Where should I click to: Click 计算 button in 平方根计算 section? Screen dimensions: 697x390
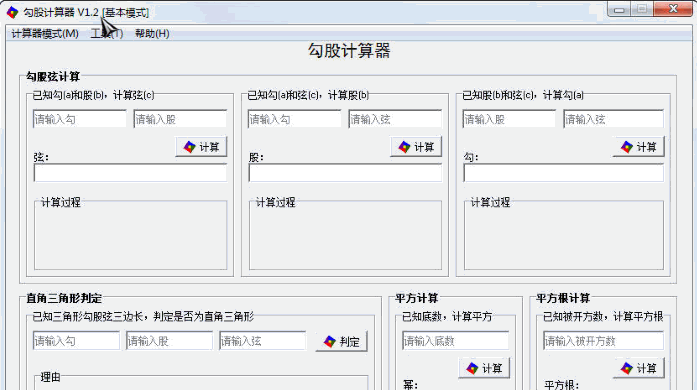pyautogui.click(x=638, y=368)
